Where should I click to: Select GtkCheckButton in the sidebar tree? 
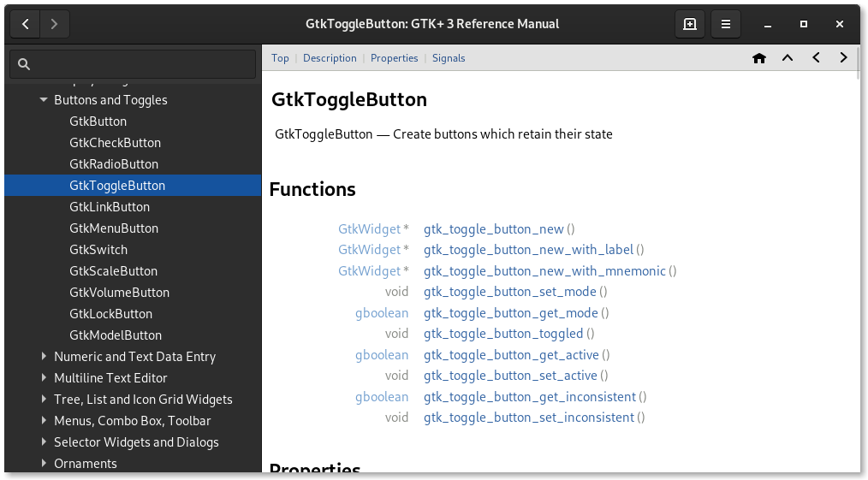(115, 143)
